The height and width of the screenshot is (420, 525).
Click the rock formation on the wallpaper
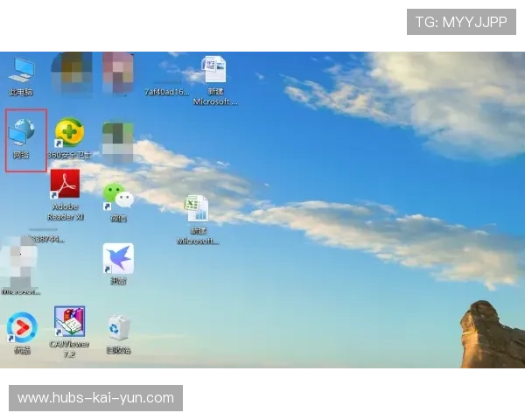490,337
